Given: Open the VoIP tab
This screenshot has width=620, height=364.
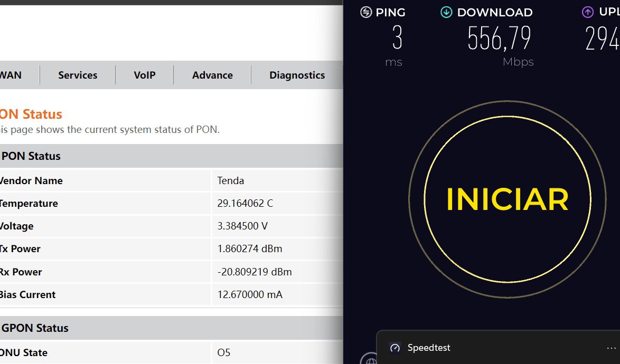Looking at the screenshot, I should point(144,75).
